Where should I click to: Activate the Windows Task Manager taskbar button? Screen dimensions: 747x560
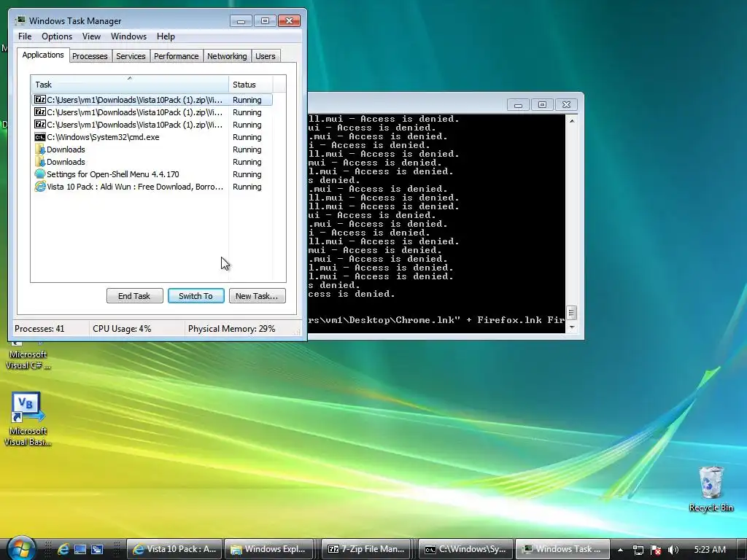(x=562, y=549)
